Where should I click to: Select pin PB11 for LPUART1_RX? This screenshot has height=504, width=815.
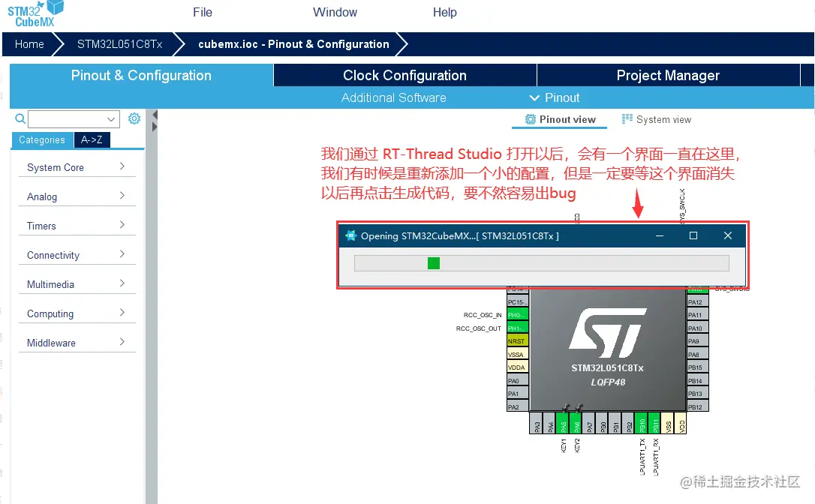point(655,424)
